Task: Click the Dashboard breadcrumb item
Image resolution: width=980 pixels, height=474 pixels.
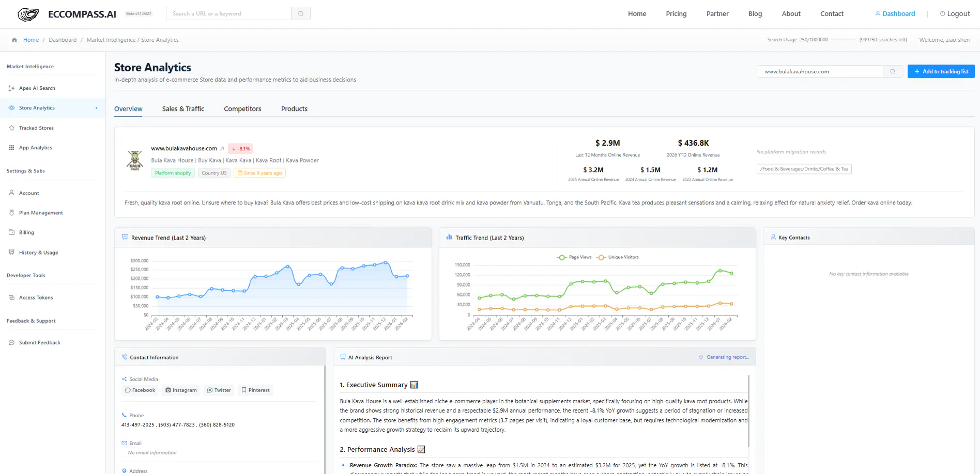Action: pyautogui.click(x=63, y=40)
